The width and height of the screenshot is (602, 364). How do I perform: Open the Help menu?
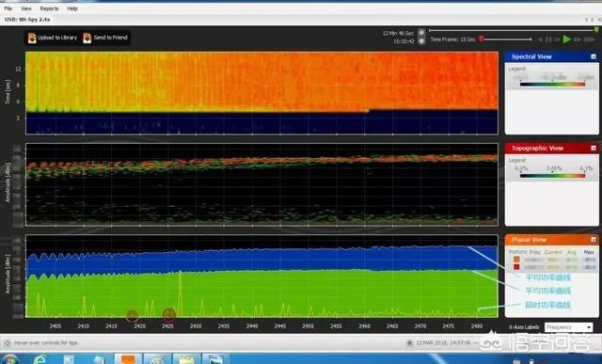72,8
